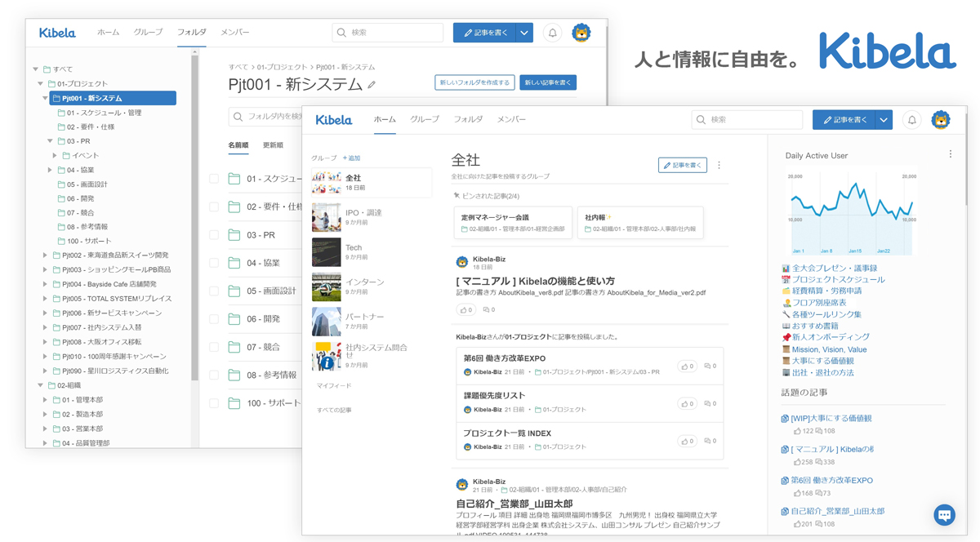The height and width of the screenshot is (542, 980).
Task: Click the comment count under the マニュアル article
Action: pyautogui.click(x=489, y=310)
